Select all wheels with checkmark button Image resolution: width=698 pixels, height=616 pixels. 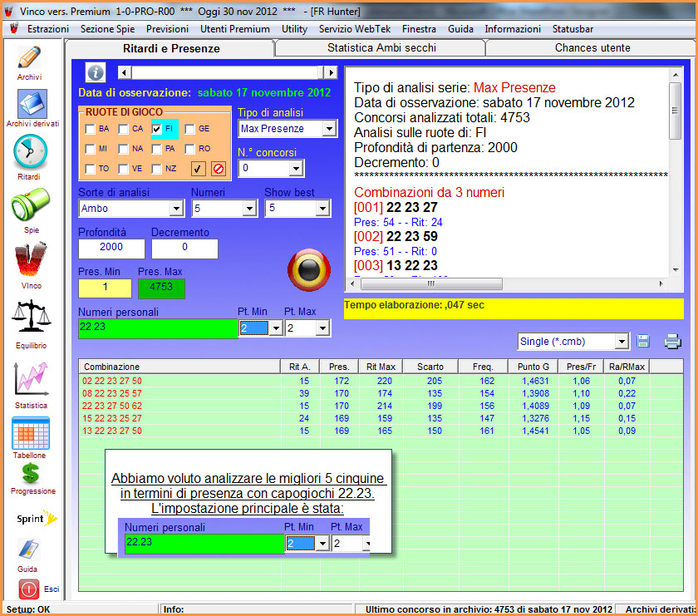198,169
